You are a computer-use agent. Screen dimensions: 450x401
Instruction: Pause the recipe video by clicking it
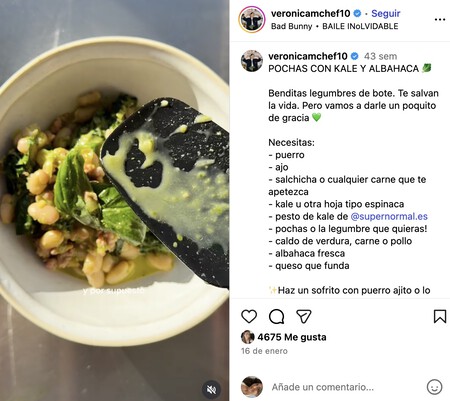(114, 200)
